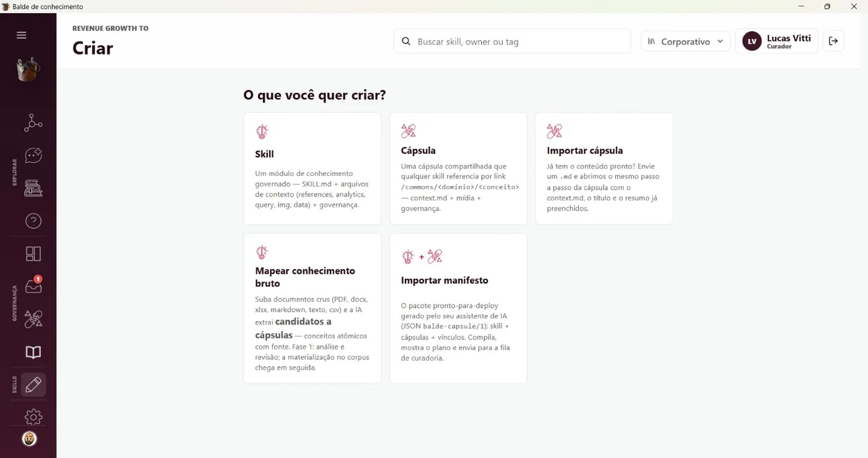Screen dimensions: 868x458
Task: Open the Corporativo dropdown
Action: (685, 42)
